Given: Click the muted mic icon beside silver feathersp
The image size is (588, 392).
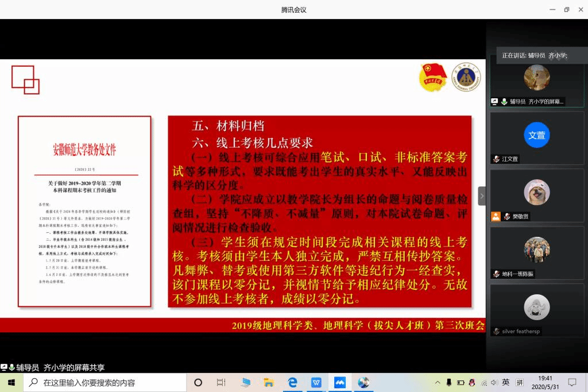Looking at the screenshot, I should tap(496, 332).
